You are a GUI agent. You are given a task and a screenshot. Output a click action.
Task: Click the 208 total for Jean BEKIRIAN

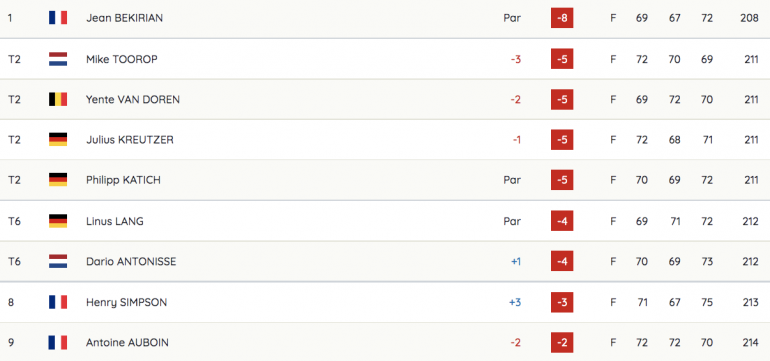(x=749, y=18)
